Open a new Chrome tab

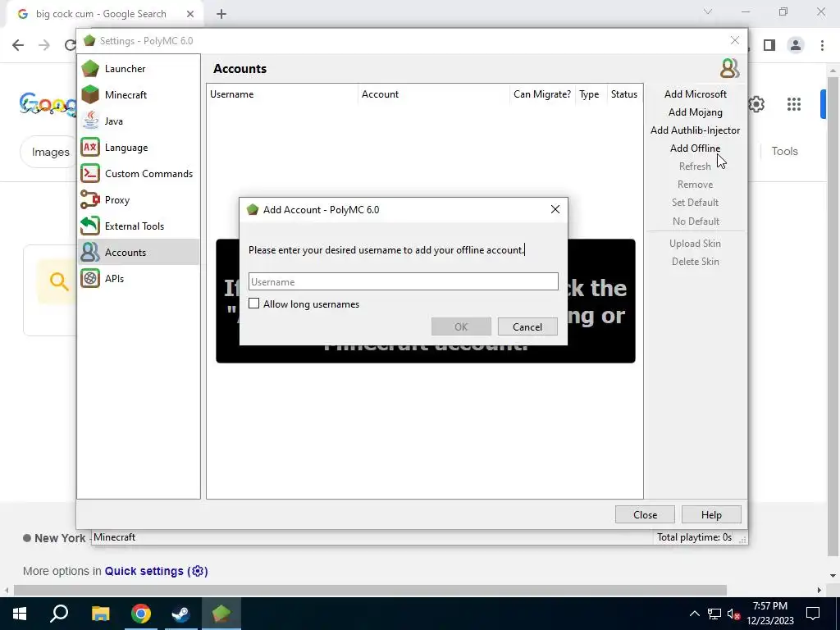pos(221,14)
